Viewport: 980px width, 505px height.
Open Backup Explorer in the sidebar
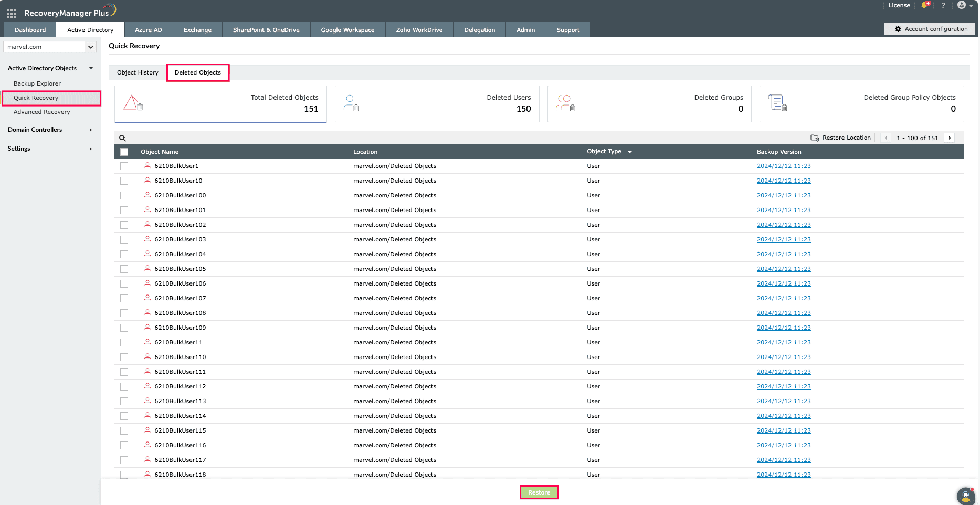[x=37, y=83]
